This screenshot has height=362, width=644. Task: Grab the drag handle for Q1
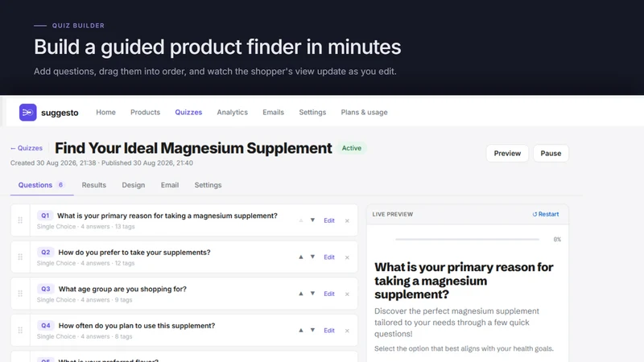20,220
